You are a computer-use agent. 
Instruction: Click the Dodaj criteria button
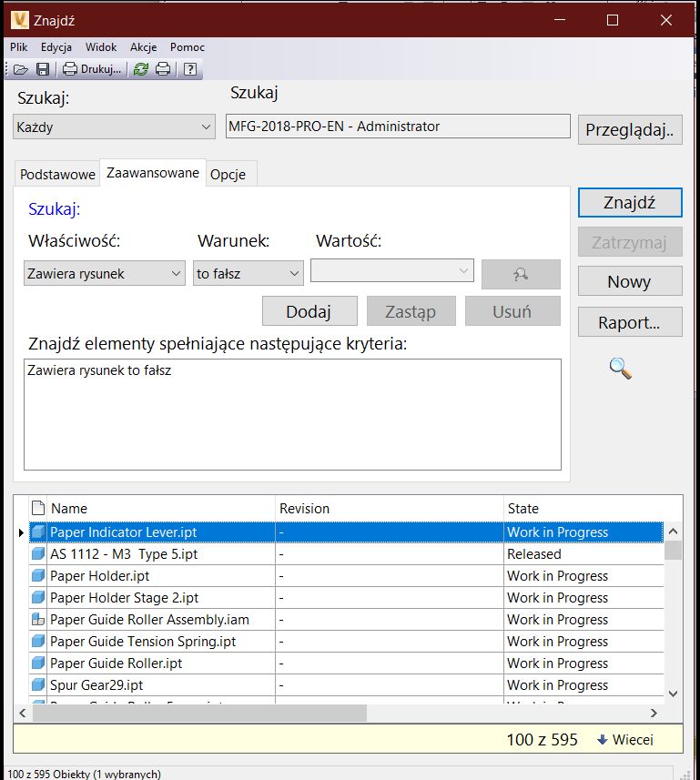point(309,311)
